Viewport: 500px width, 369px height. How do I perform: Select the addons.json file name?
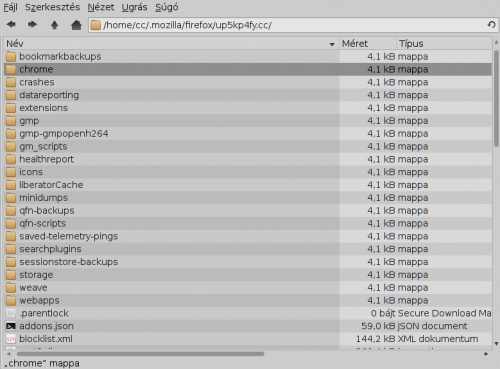click(46, 326)
